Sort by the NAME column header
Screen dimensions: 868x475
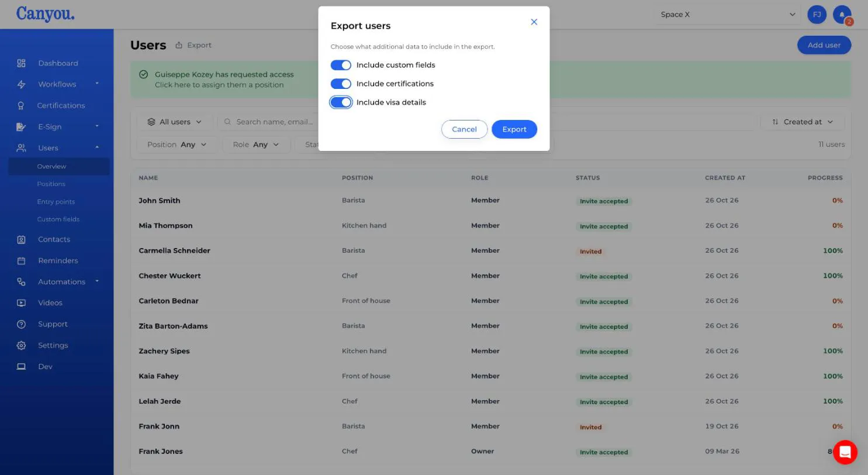pyautogui.click(x=148, y=178)
